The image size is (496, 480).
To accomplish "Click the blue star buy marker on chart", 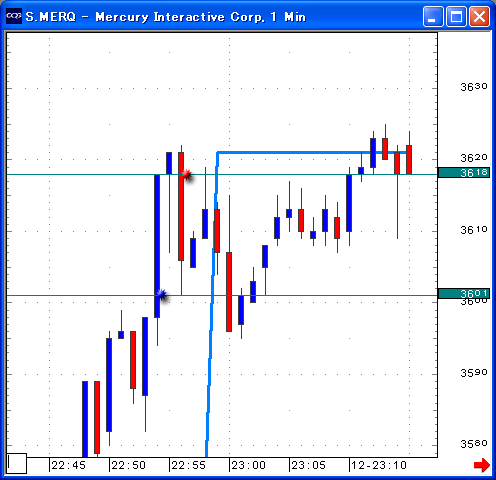I will 162,295.
